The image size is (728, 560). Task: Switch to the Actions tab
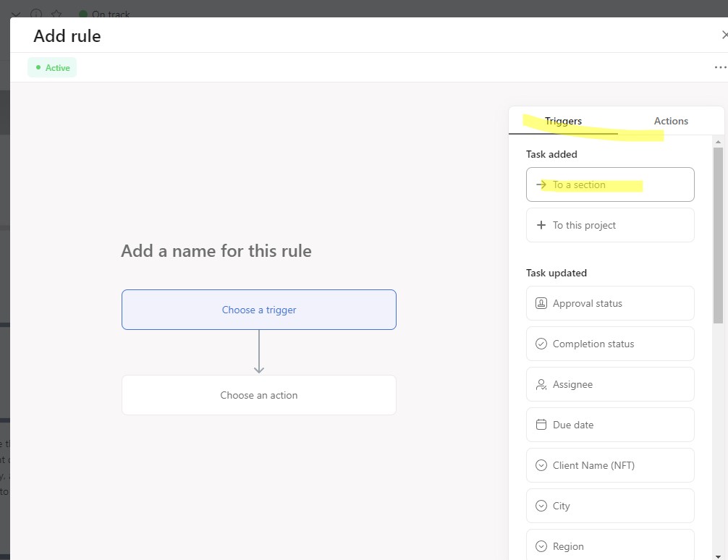point(671,121)
